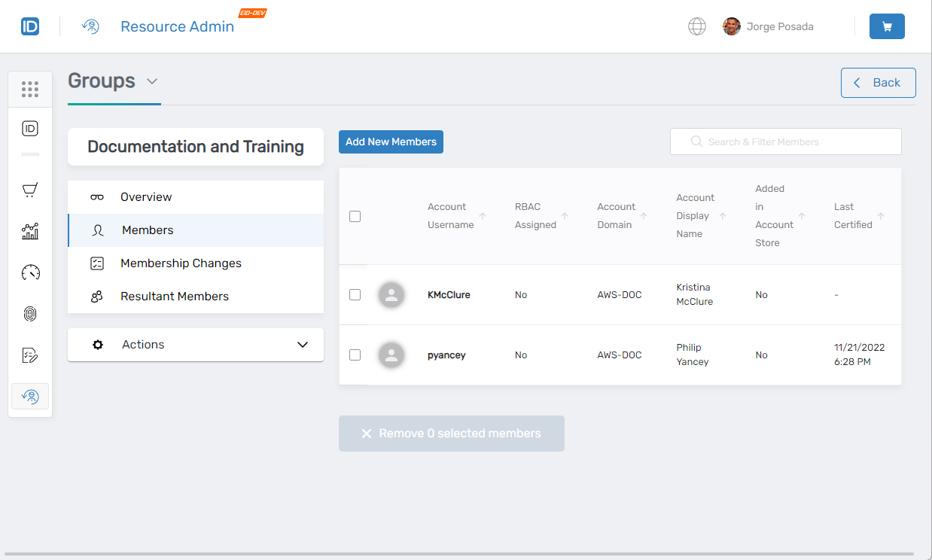Check the pyancey member checkbox

355,355
